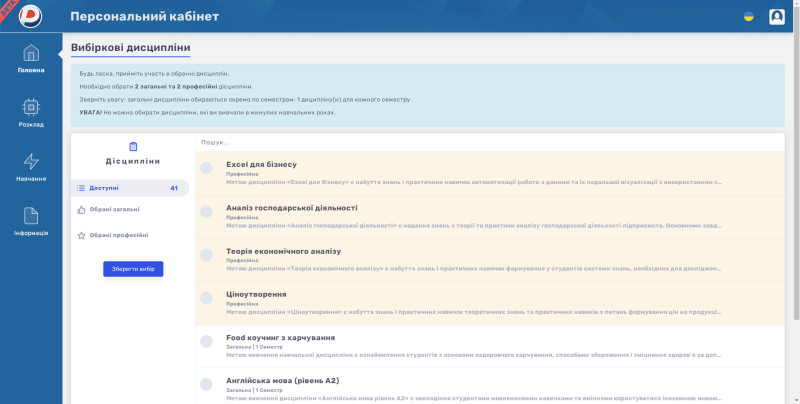This screenshot has width=800, height=404.
Task: Open the Доступні disciplines list tab
Action: (x=130, y=188)
